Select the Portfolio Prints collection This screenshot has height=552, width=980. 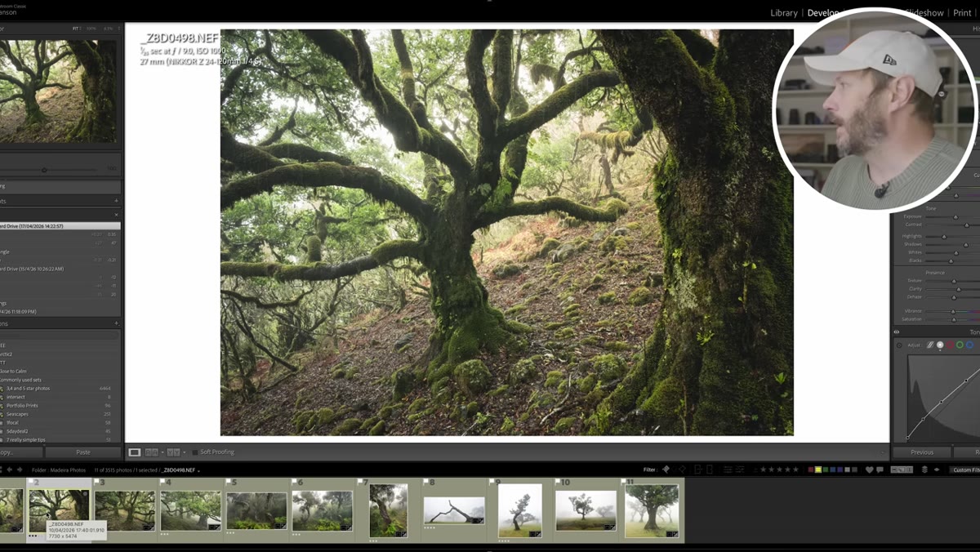point(22,405)
